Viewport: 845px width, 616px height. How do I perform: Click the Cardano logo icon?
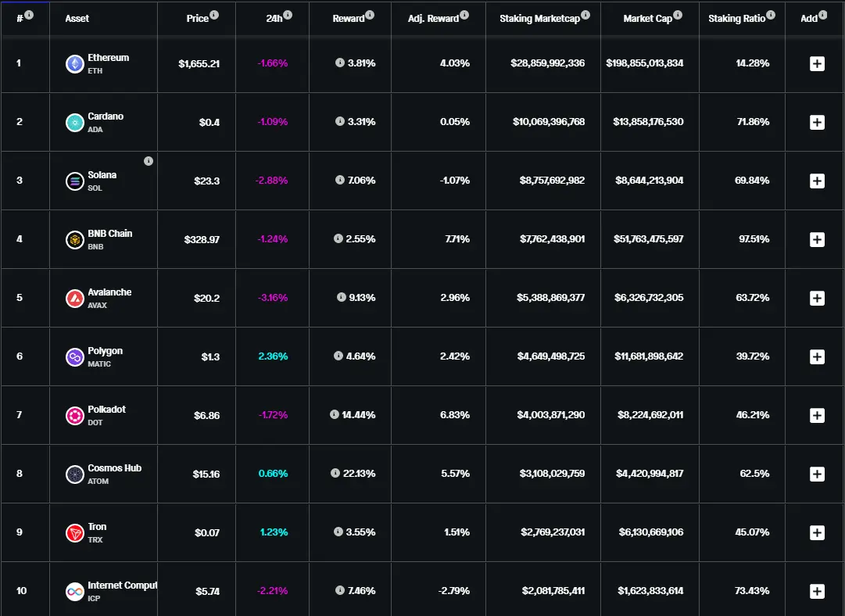(75, 123)
